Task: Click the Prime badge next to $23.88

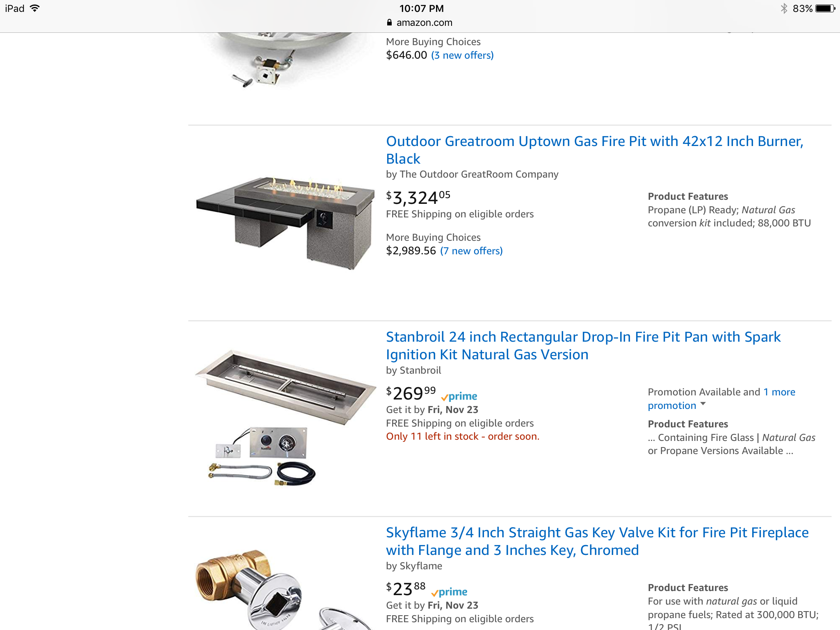Action: coord(449,592)
